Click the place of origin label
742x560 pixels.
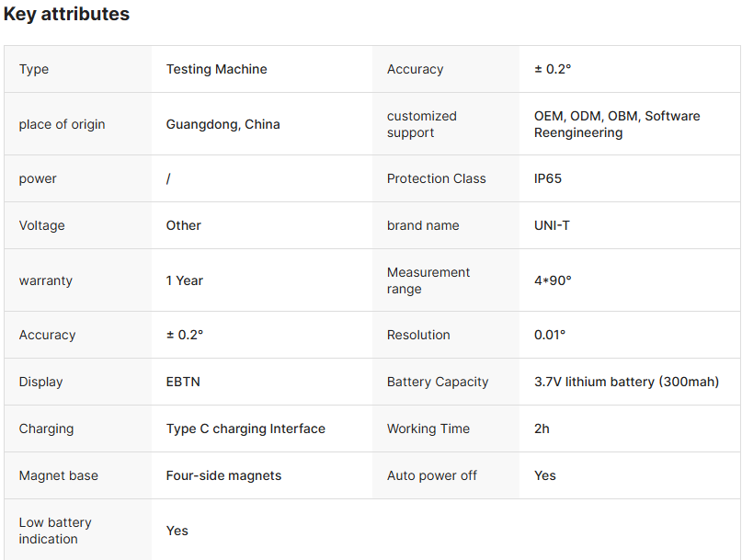pos(62,124)
